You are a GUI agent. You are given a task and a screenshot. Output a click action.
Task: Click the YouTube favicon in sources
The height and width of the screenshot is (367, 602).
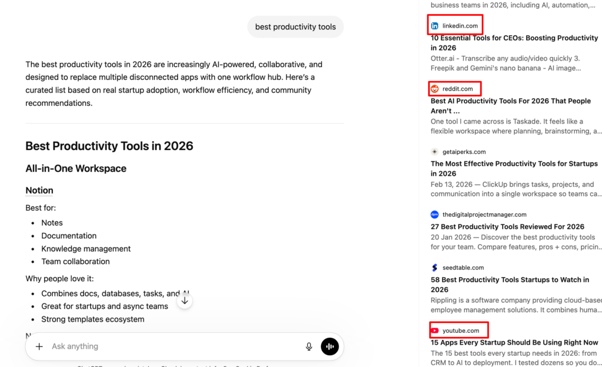(435, 331)
